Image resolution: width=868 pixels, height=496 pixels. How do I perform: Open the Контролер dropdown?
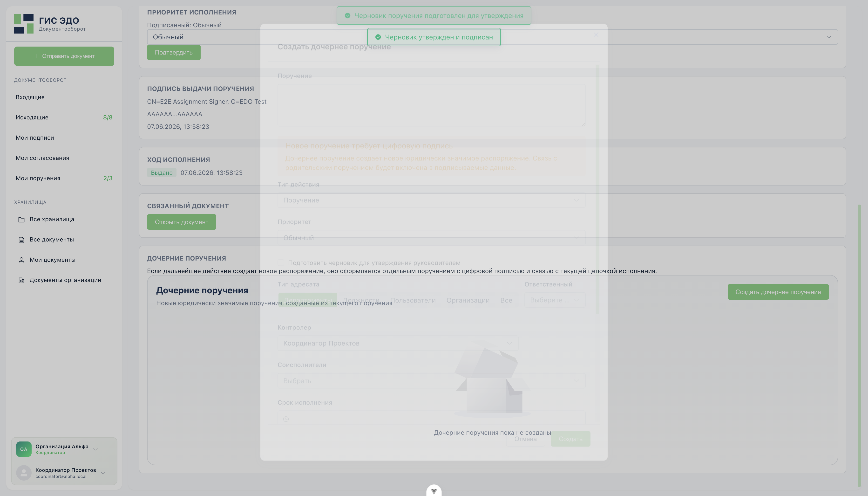pyautogui.click(x=398, y=343)
